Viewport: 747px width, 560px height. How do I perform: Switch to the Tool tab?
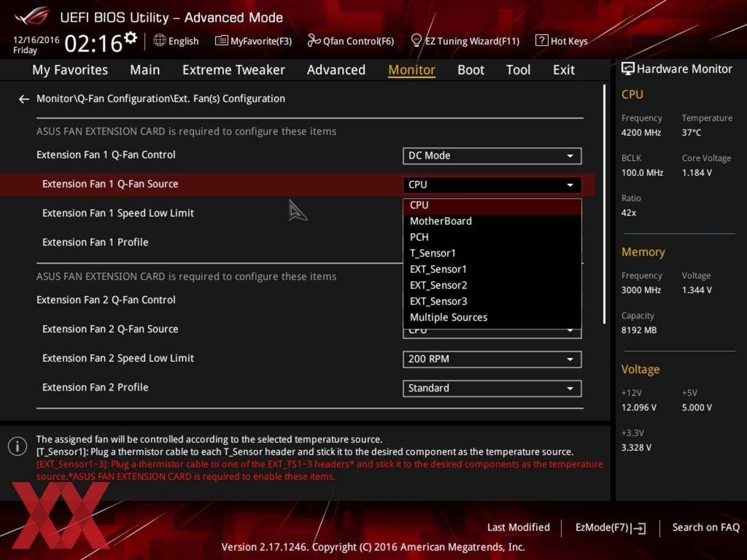tap(518, 70)
